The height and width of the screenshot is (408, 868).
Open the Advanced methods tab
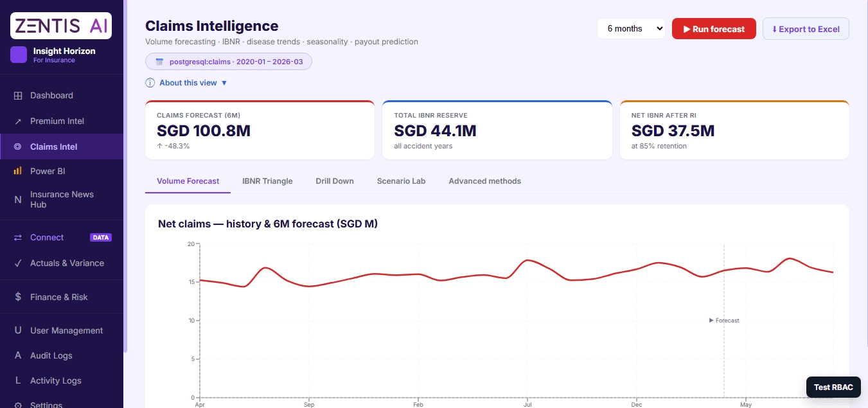(484, 181)
